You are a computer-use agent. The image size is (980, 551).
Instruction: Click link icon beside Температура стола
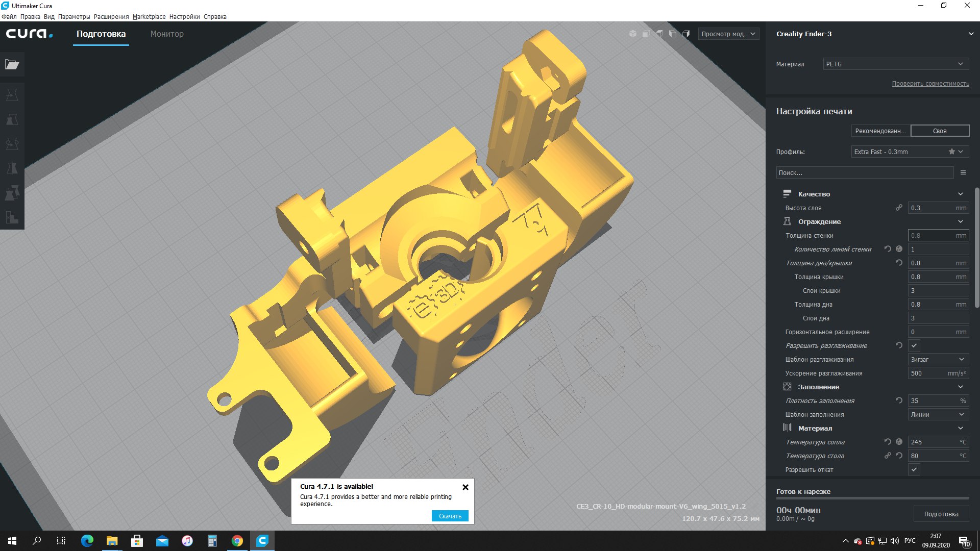(888, 456)
